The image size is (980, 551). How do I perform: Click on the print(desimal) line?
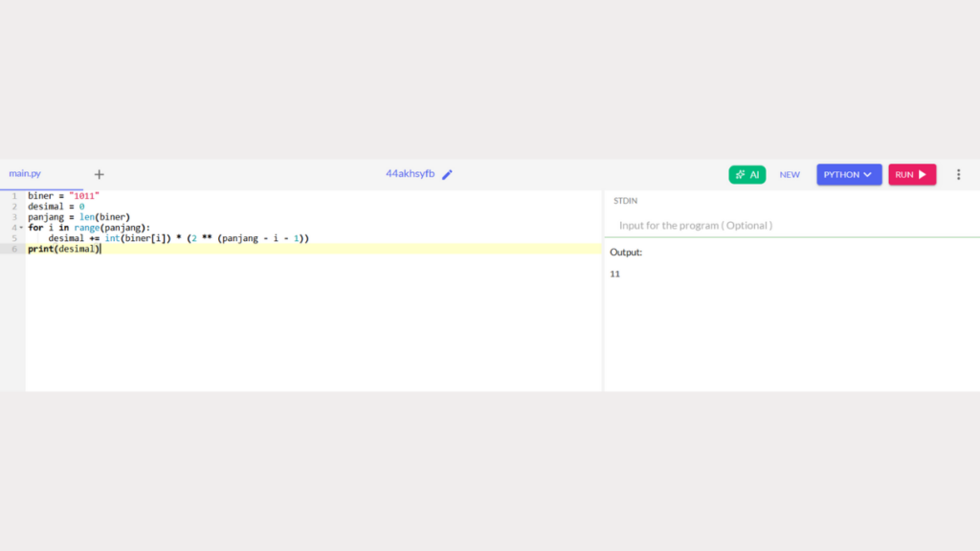tap(63, 249)
